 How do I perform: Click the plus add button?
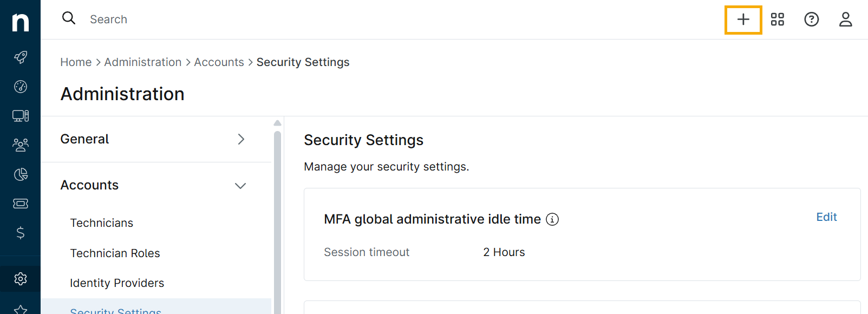(x=743, y=20)
